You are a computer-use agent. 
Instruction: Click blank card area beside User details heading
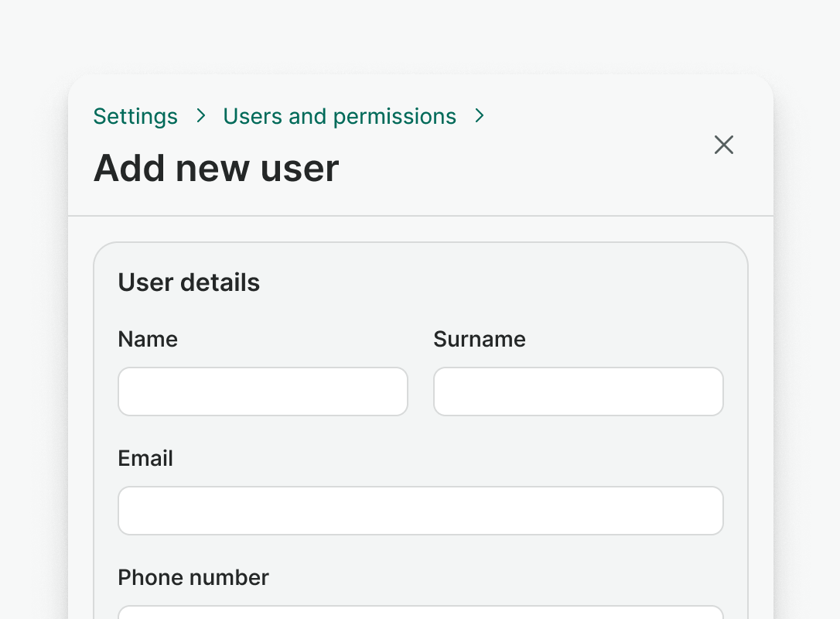[503, 282]
